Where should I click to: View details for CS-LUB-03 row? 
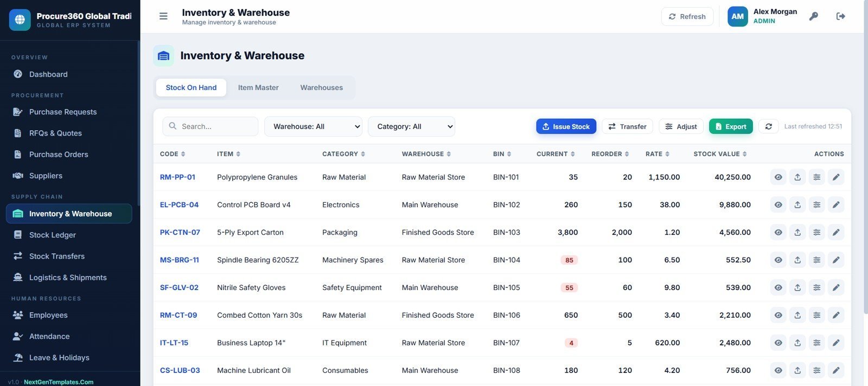click(778, 371)
